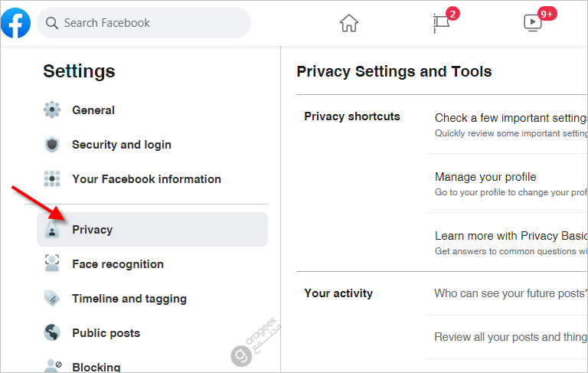Click the Blocking person icon
This screenshot has width=588, height=373.
tap(53, 365)
